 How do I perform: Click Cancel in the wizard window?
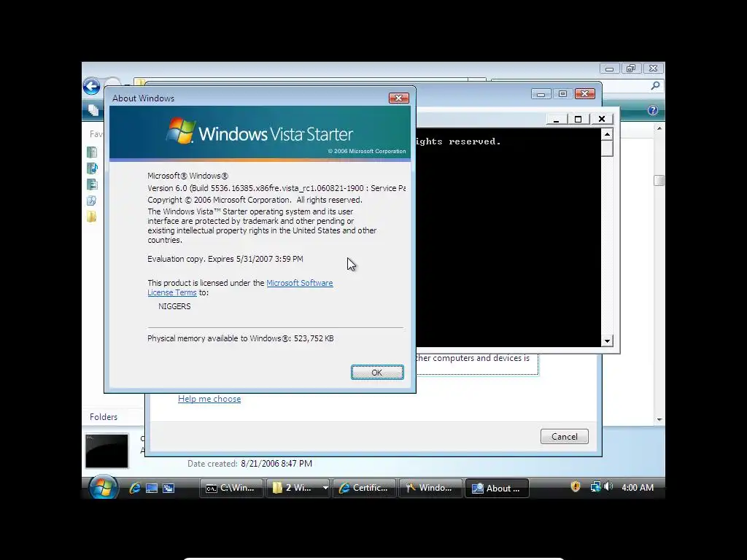click(x=564, y=437)
